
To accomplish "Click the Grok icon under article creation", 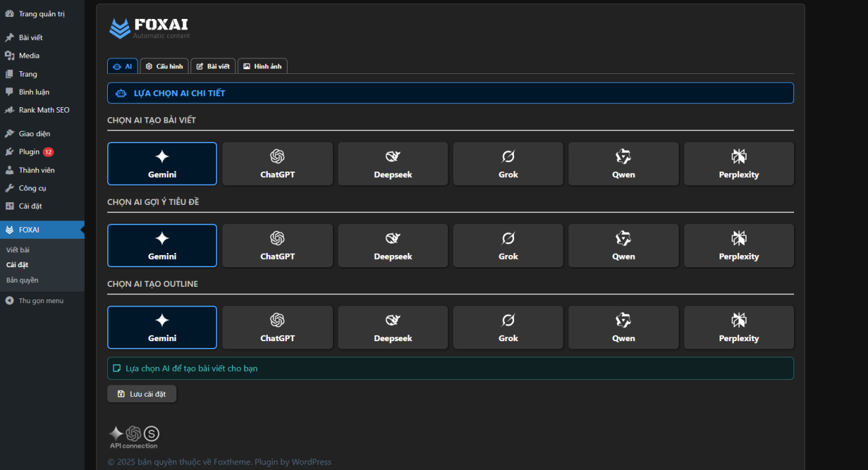I will coord(508,157).
